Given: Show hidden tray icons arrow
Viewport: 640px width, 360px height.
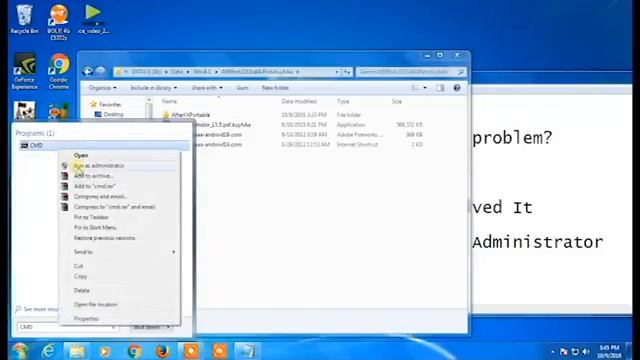Looking at the screenshot, I should 552,351.
